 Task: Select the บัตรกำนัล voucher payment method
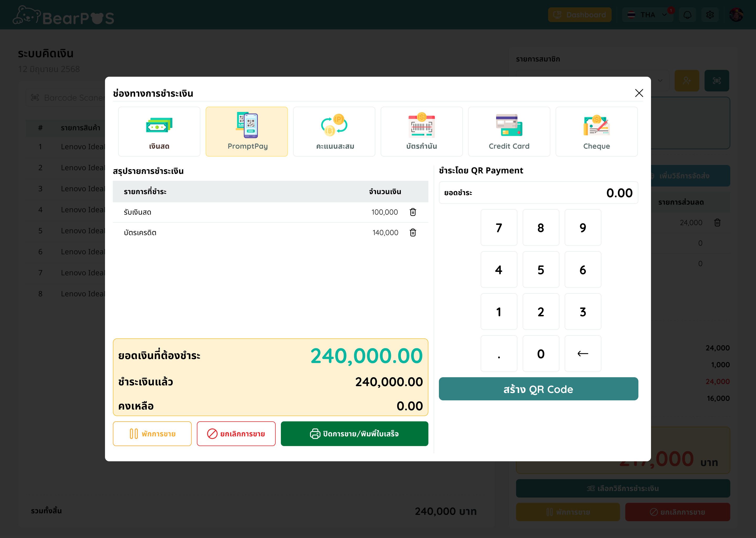click(421, 132)
